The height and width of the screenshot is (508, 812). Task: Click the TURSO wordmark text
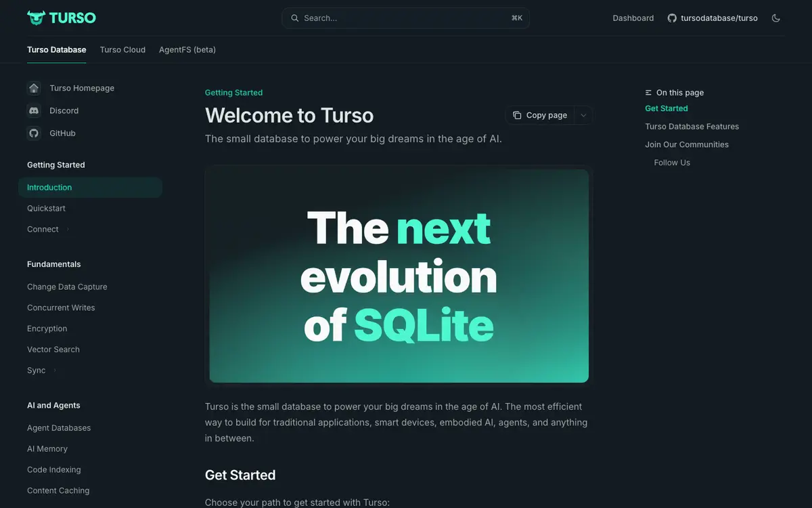[72, 18]
